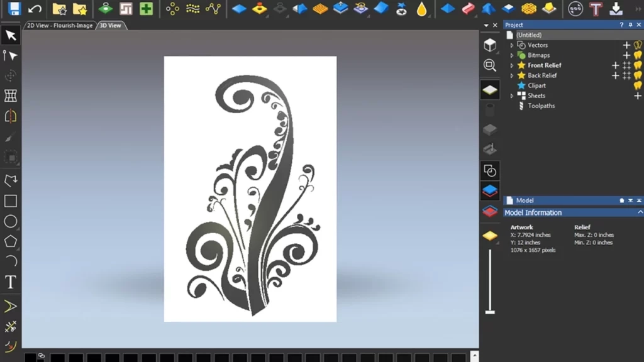Add a new bitmap layer with plus
Viewport: 644px width, 362px height.
(x=626, y=55)
